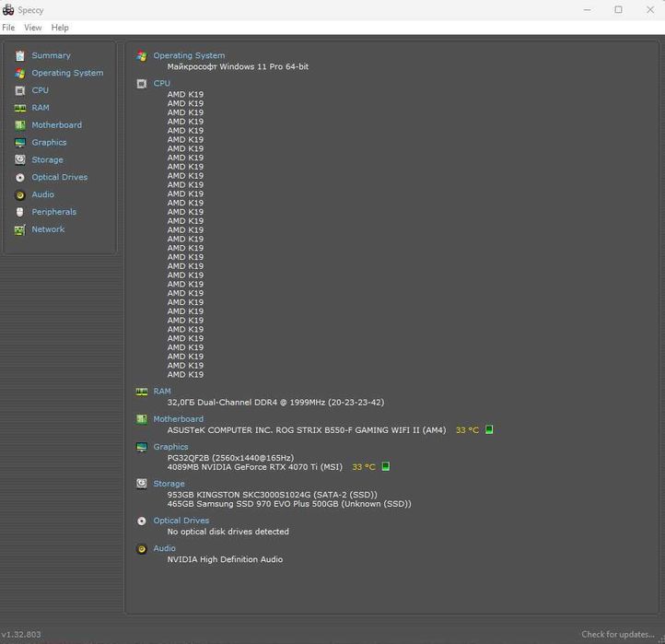Open Storage heading link in summary
The height and width of the screenshot is (644, 665).
(x=169, y=484)
